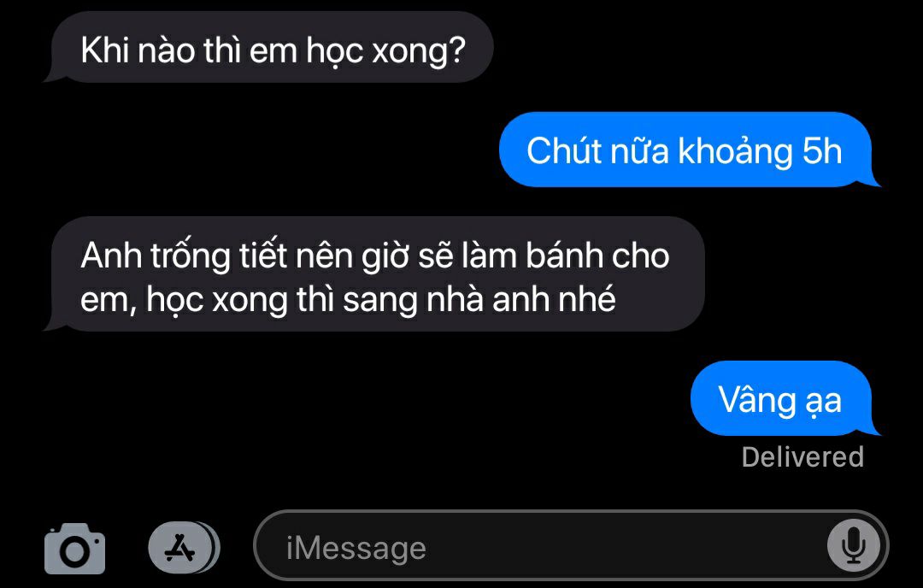Click the "iMessage" placeholder text
The height and width of the screenshot is (588, 923).
[356, 549]
